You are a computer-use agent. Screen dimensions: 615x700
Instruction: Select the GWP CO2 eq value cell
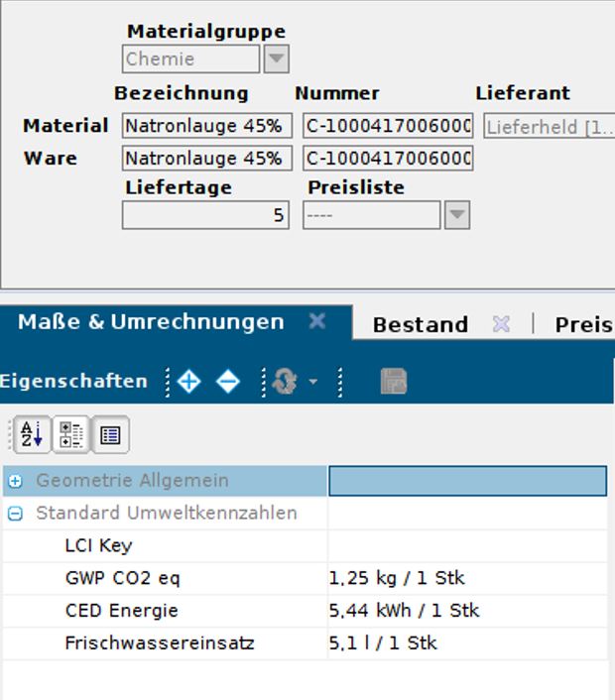[466, 578]
